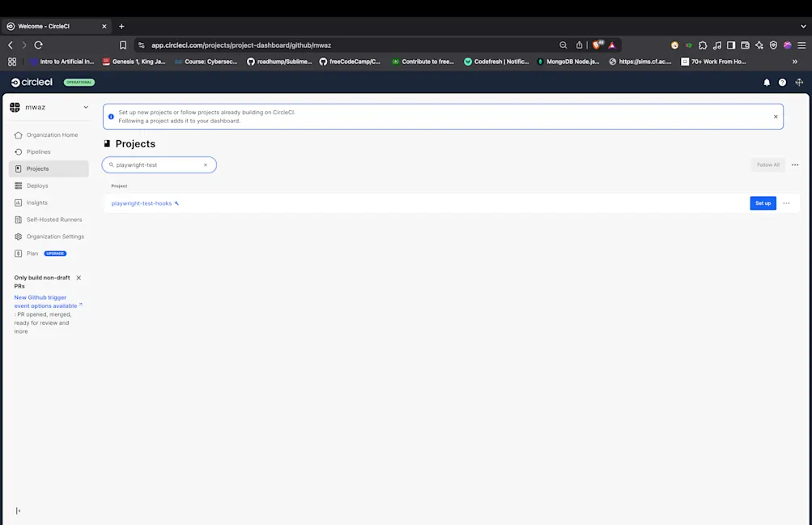Open New Github trigger event options link
The width and height of the screenshot is (812, 525).
click(45, 301)
